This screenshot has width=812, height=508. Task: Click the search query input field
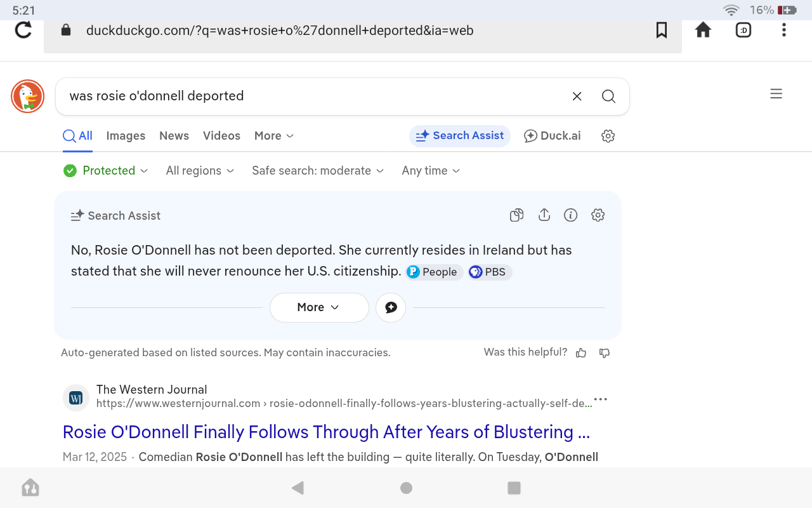(x=311, y=96)
